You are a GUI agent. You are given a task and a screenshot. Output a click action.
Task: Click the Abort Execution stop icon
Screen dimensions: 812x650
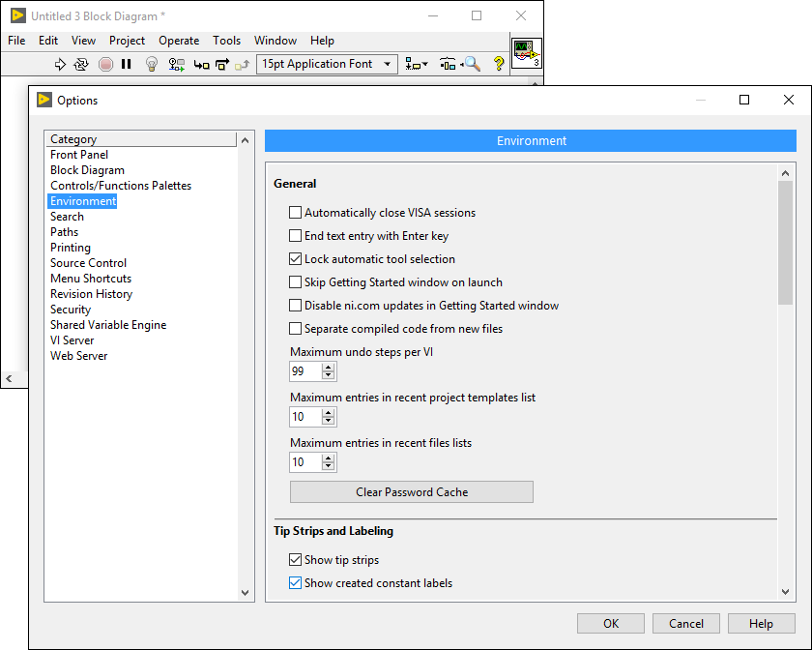click(x=105, y=64)
